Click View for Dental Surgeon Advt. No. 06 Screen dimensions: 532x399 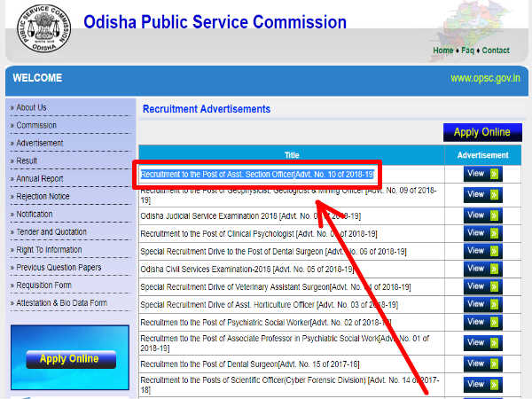[482, 251]
